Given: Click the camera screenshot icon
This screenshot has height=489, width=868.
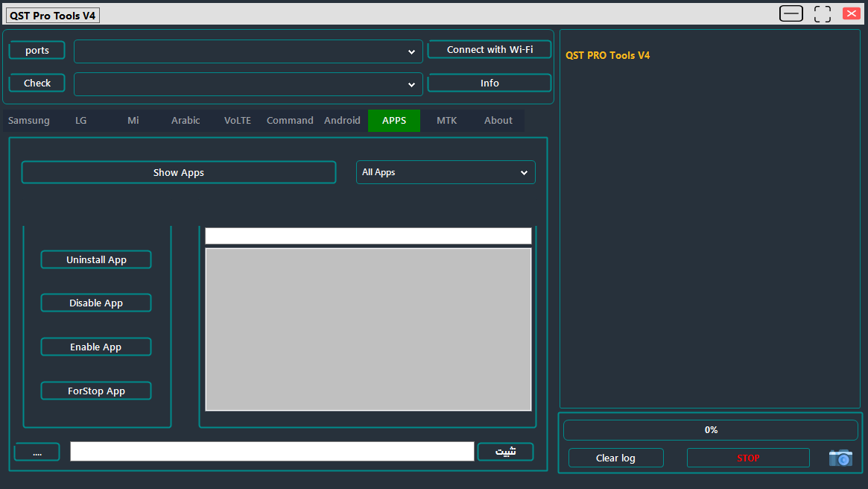Looking at the screenshot, I should tap(840, 458).
